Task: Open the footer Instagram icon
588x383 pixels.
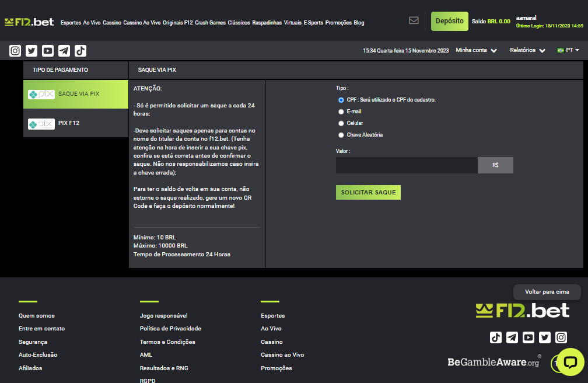Action: click(561, 337)
